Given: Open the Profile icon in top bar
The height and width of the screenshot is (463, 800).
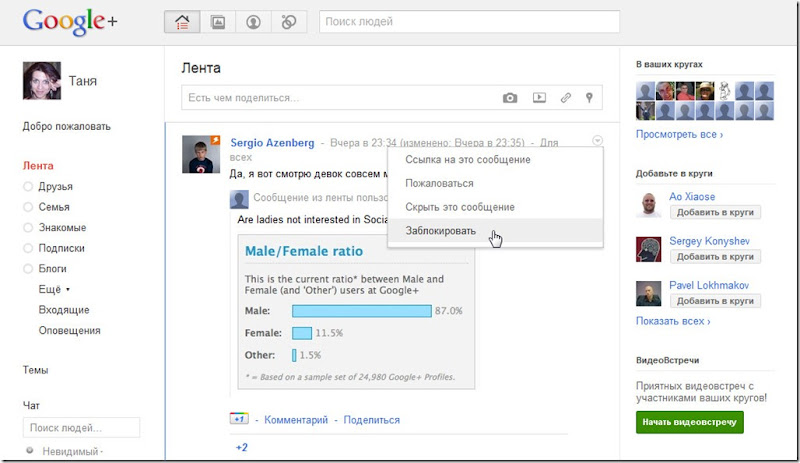Looking at the screenshot, I should pos(253,22).
